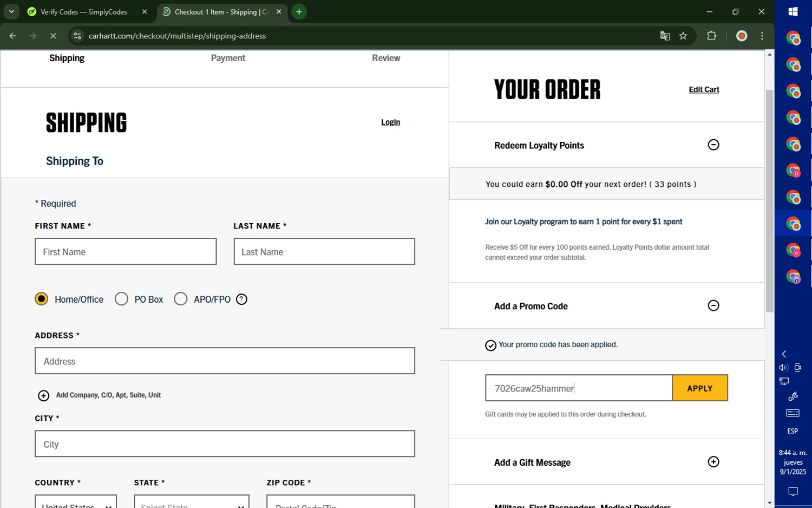Open the Windows Start button

point(793,11)
